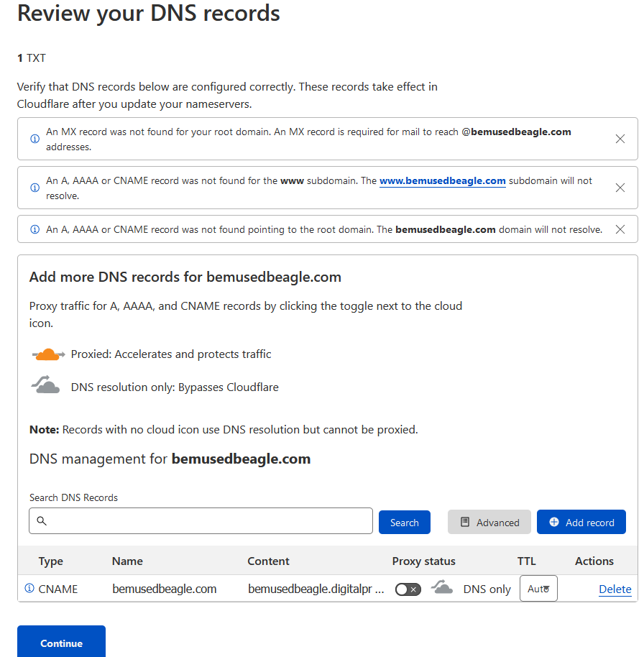Click the Type column header

[x=51, y=561]
